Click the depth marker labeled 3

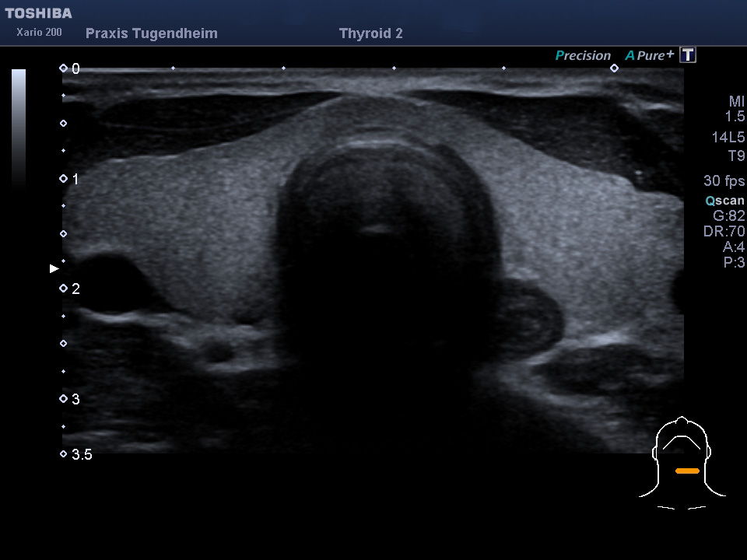click(x=69, y=399)
